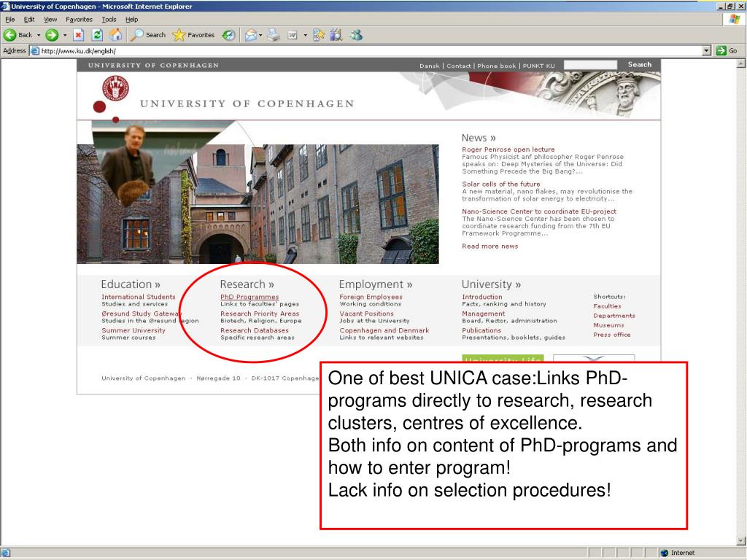Open the Faculties shortcut

(607, 306)
